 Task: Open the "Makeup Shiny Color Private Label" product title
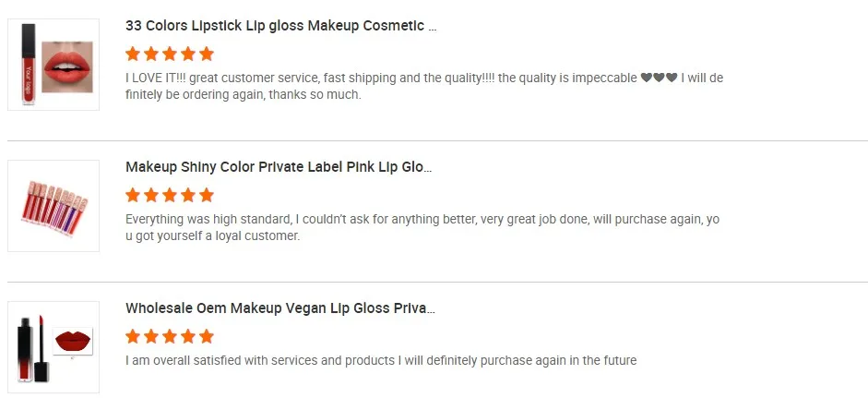[278, 167]
